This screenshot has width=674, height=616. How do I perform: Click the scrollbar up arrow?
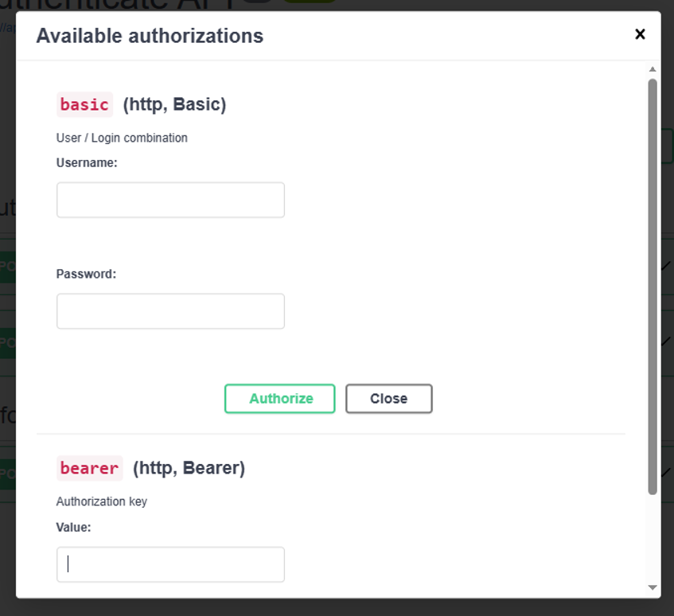(652, 69)
